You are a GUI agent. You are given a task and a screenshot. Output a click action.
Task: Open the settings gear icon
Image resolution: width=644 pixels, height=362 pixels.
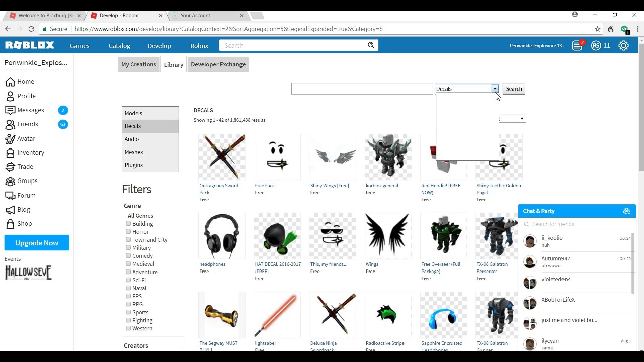point(623,46)
